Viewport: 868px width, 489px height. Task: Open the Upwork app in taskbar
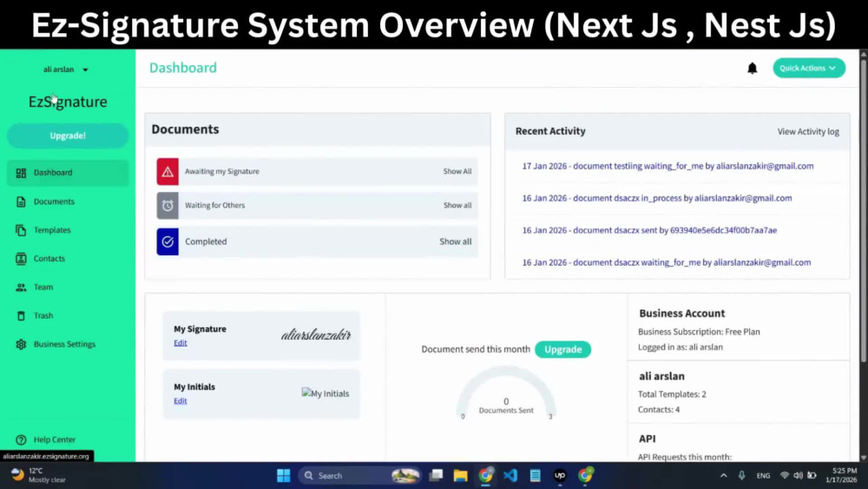point(560,475)
